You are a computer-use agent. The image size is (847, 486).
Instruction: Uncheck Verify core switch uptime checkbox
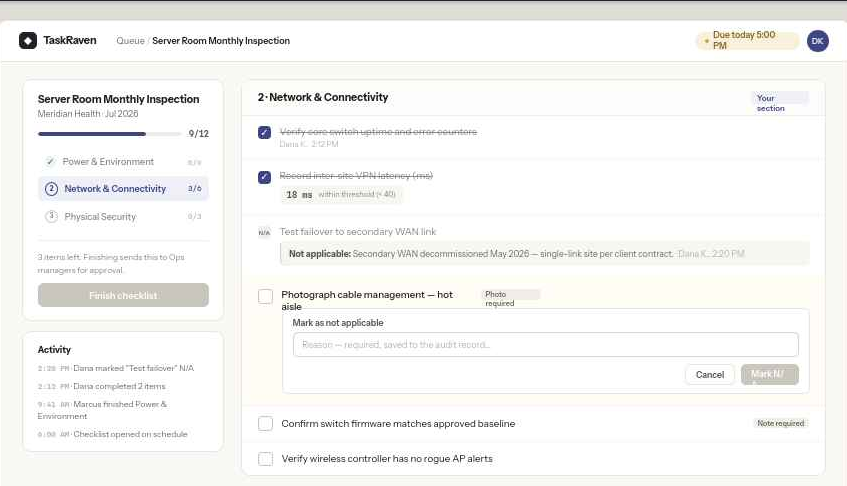265,132
